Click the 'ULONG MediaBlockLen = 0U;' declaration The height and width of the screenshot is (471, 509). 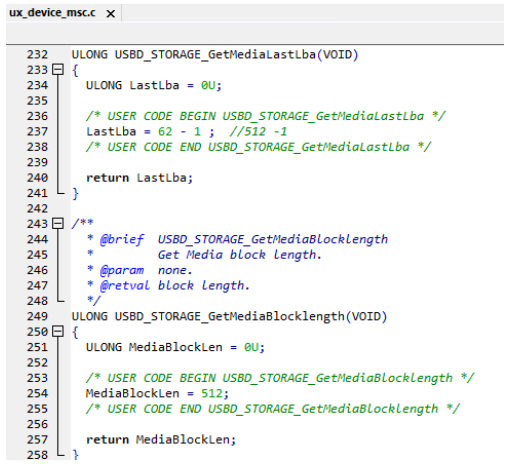[x=175, y=347]
